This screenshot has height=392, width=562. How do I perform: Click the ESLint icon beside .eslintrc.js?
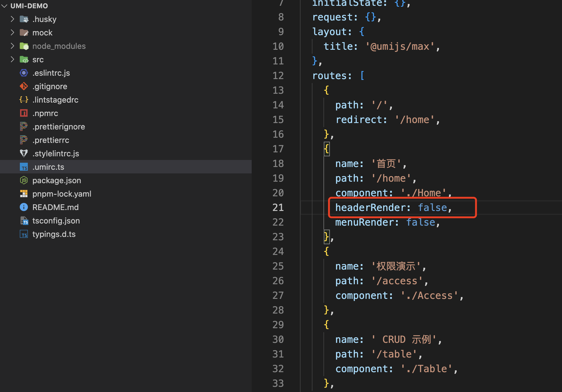pyautogui.click(x=24, y=73)
